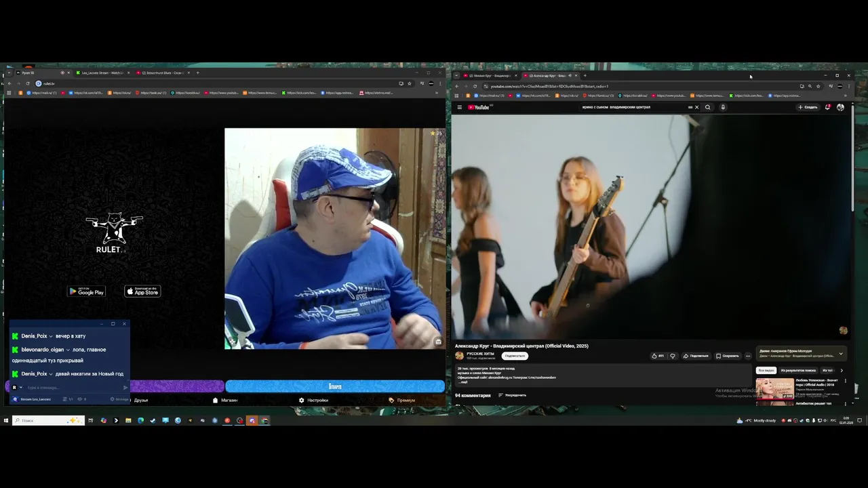The width and height of the screenshot is (868, 488).
Task: Expand the Джем playlist panel chevron
Action: [841, 353]
